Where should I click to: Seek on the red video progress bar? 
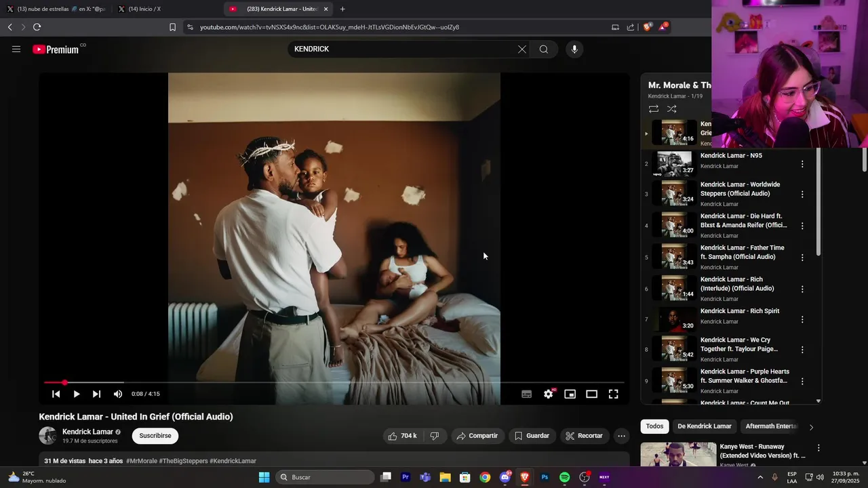334,382
